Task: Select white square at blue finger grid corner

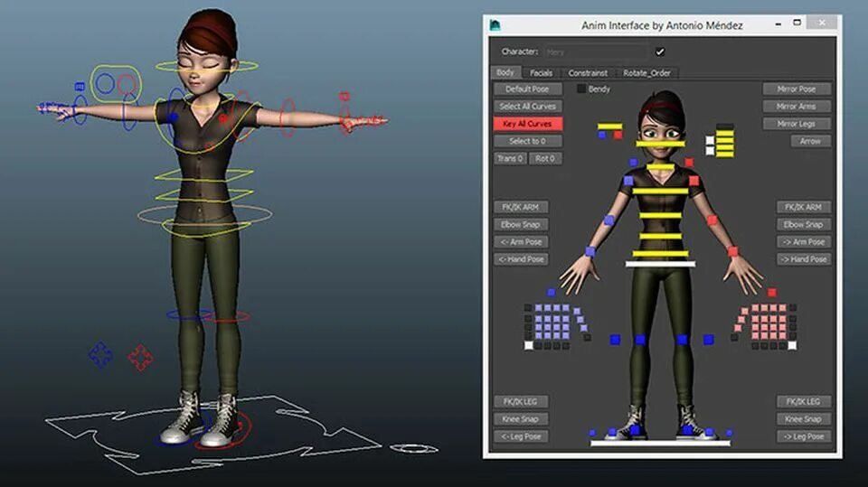Action: (529, 345)
